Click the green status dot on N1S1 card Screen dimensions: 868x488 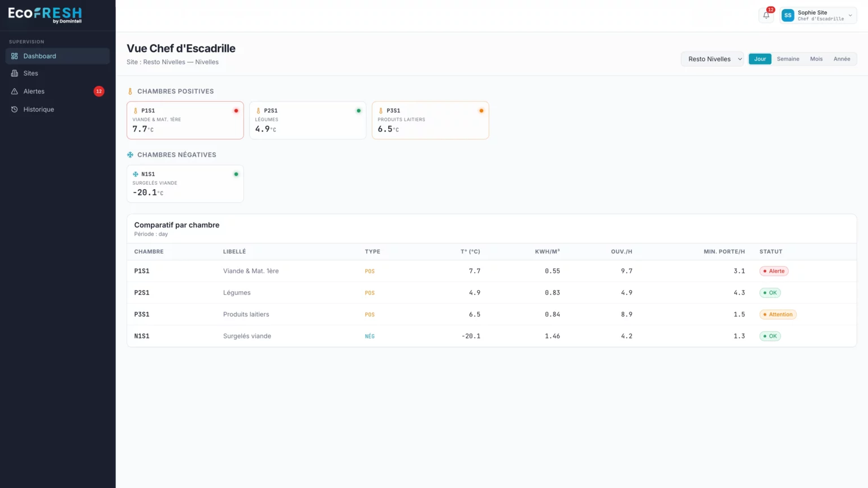pyautogui.click(x=236, y=174)
